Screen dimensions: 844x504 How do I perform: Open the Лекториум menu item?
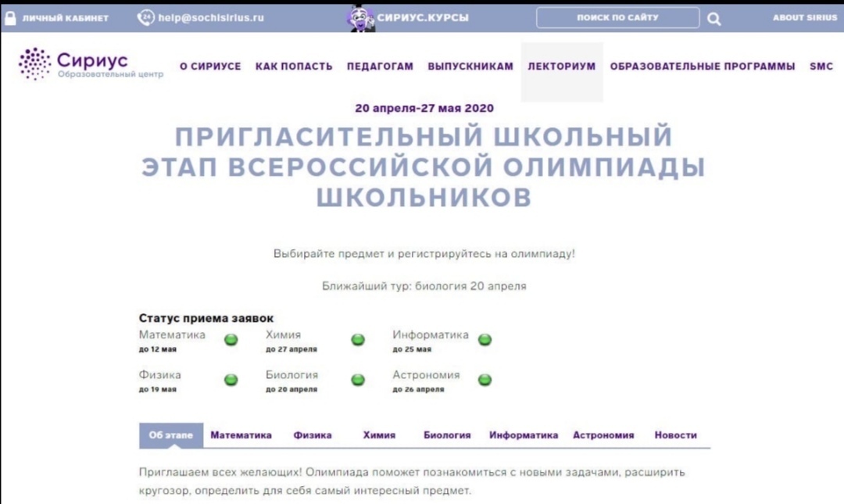click(x=561, y=67)
